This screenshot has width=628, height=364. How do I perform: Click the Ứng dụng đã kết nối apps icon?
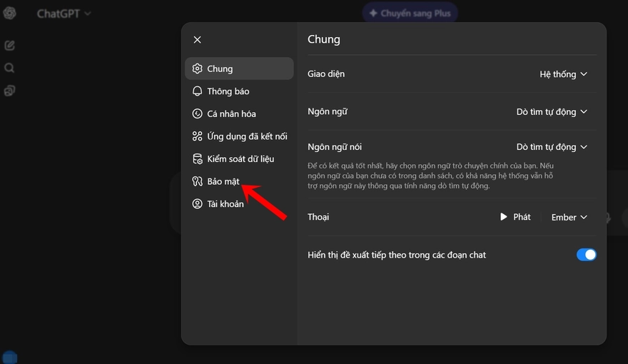[198, 136]
